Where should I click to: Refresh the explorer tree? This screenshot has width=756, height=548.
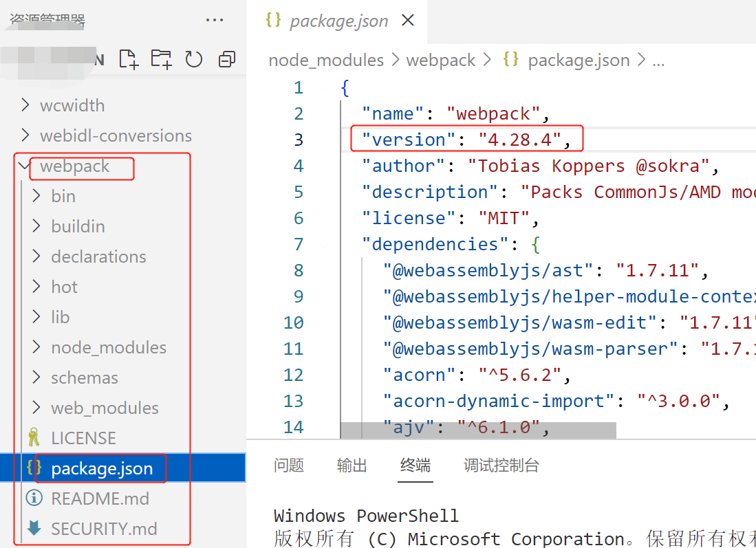pos(194,59)
